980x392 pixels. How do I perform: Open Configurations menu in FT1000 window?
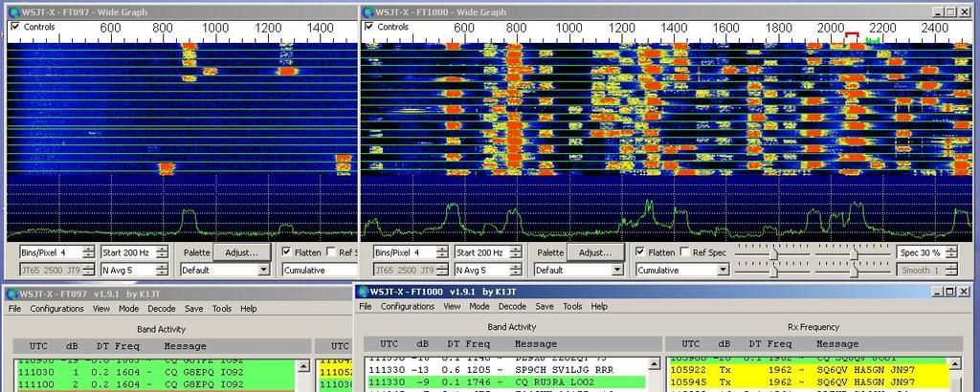click(x=408, y=307)
